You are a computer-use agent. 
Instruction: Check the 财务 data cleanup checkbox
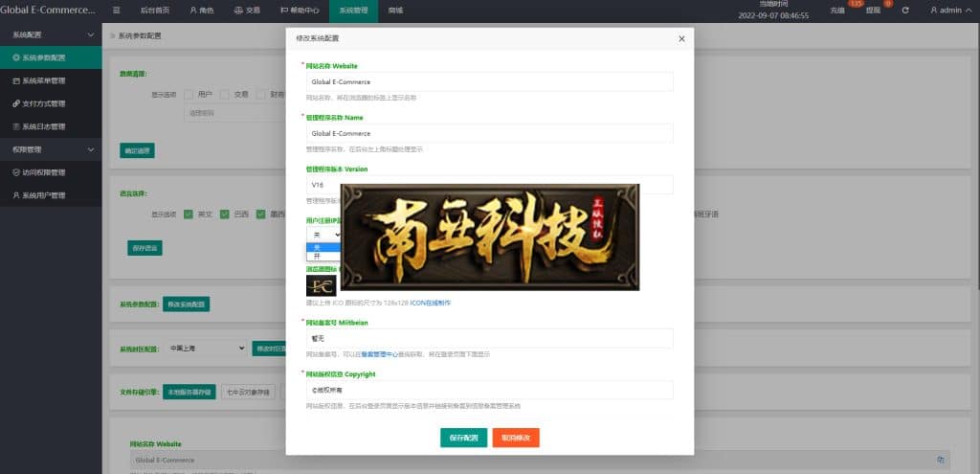point(260,95)
